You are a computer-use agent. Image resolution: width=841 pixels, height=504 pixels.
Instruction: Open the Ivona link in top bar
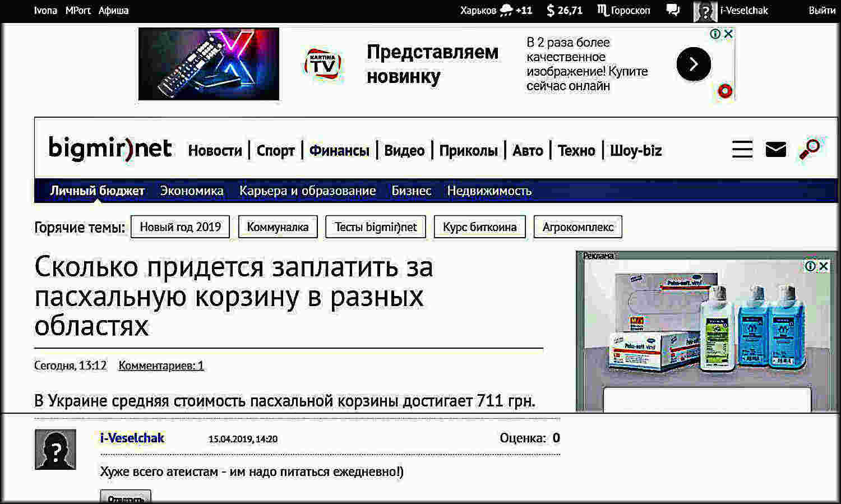pyautogui.click(x=45, y=10)
